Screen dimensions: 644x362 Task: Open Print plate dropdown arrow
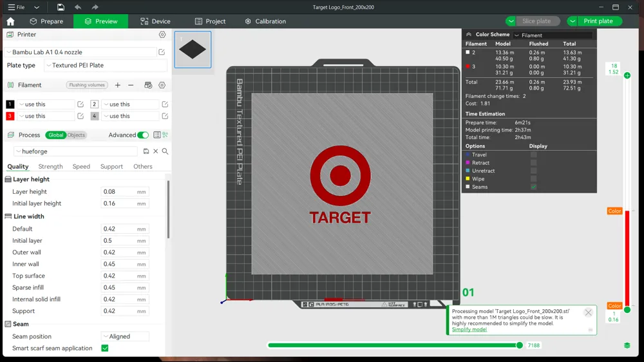tap(572, 21)
